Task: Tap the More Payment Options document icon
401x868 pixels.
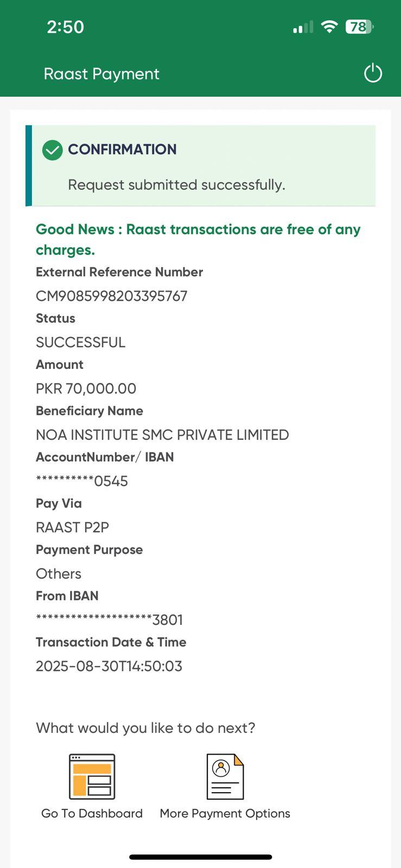Action: [225, 776]
